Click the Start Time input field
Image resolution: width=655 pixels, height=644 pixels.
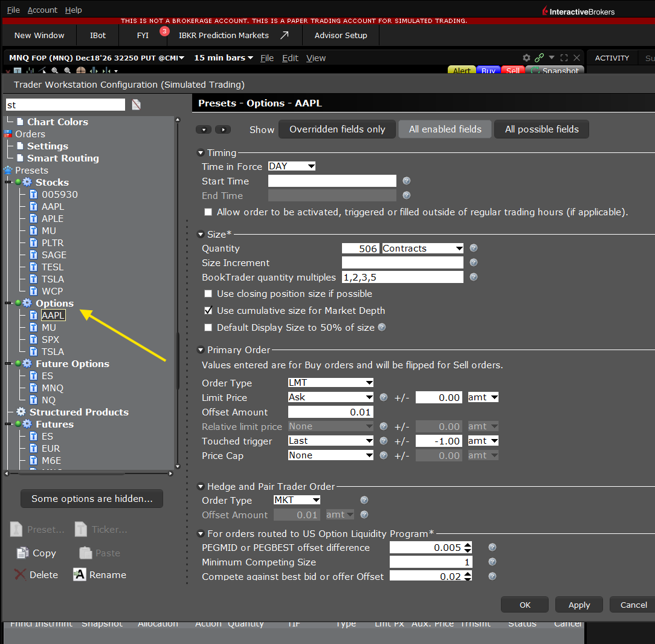click(x=332, y=181)
